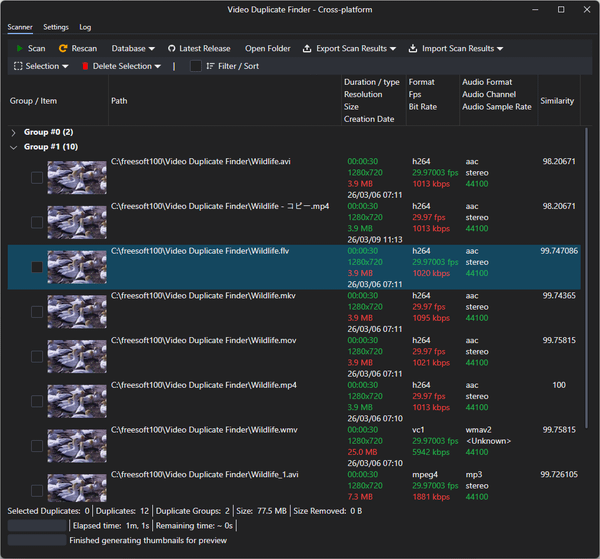Switch to the Settings tab
Image resolution: width=600 pixels, height=559 pixels.
click(56, 27)
